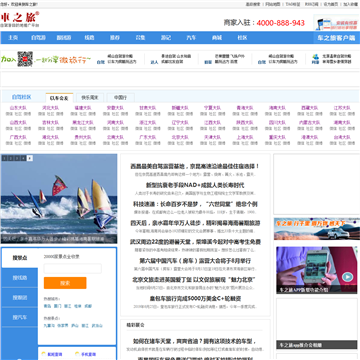
Task: Open the 山东大队 team link
Action: [x=18, y=108]
